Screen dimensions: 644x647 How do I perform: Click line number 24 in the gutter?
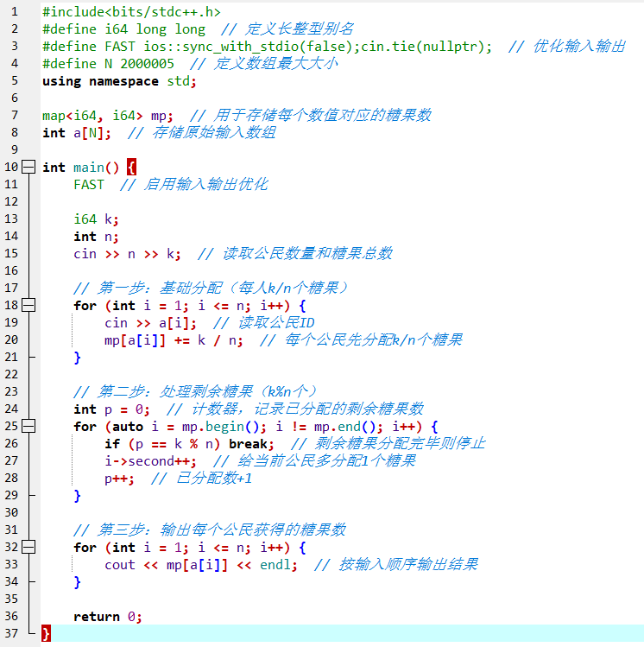(x=11, y=409)
